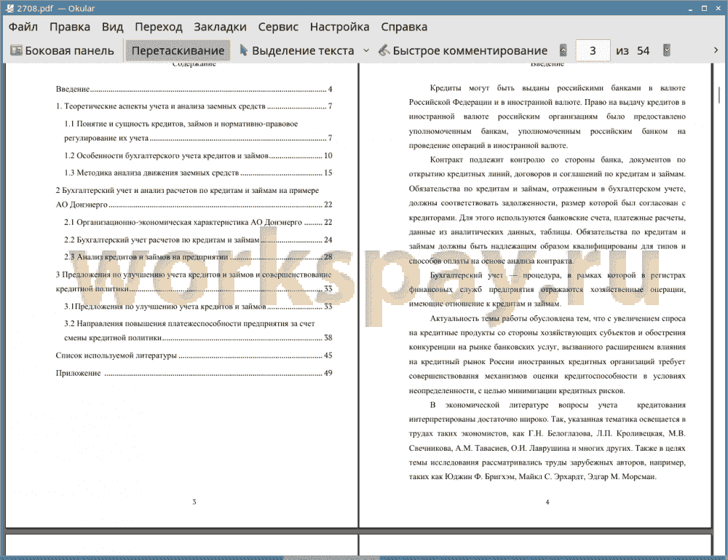Expand the toolbar overflow chevron
Viewport: 728px width, 560px height.
[716, 50]
